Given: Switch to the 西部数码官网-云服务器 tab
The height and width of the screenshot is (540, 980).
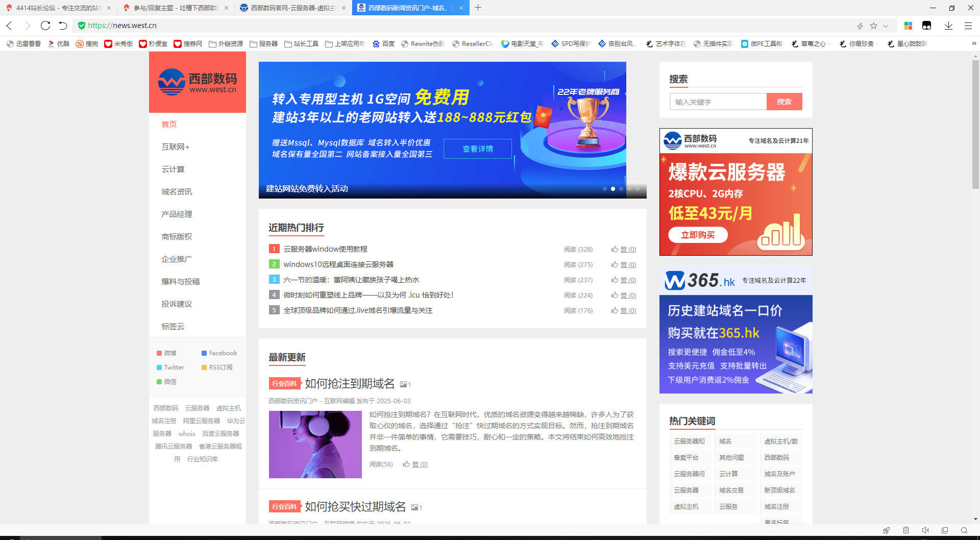Looking at the screenshot, I should (293, 8).
